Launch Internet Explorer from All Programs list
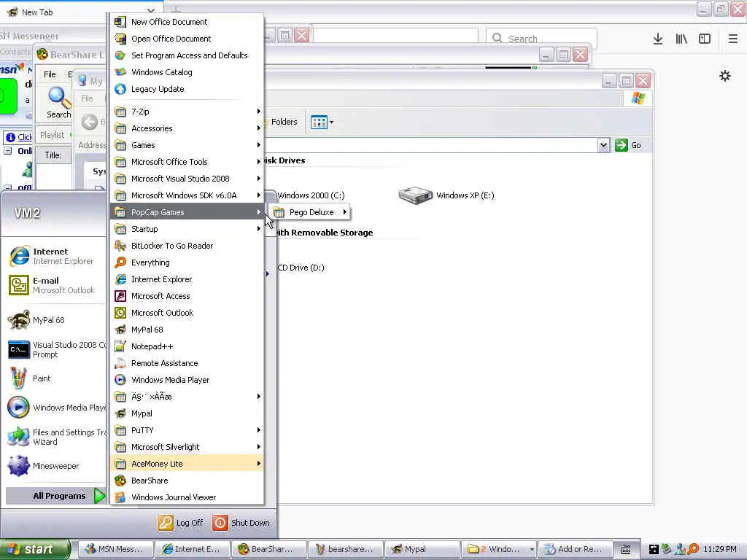This screenshot has width=747, height=560. click(x=187, y=279)
